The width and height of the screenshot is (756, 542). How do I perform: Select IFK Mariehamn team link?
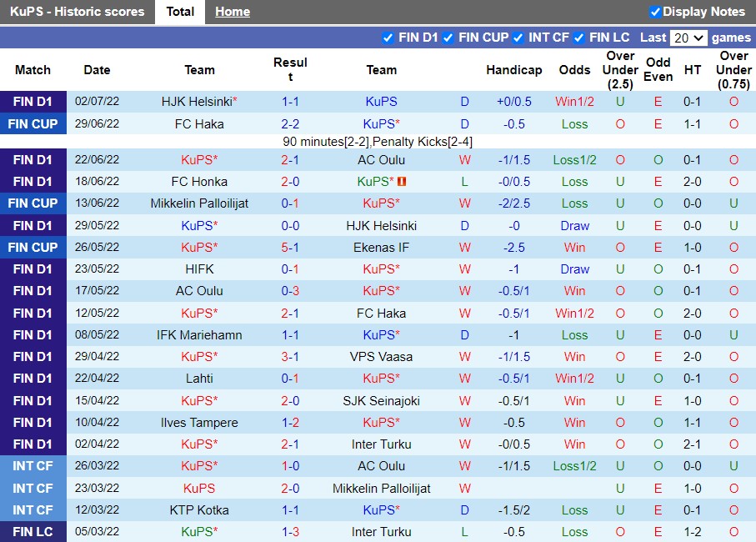(x=199, y=335)
